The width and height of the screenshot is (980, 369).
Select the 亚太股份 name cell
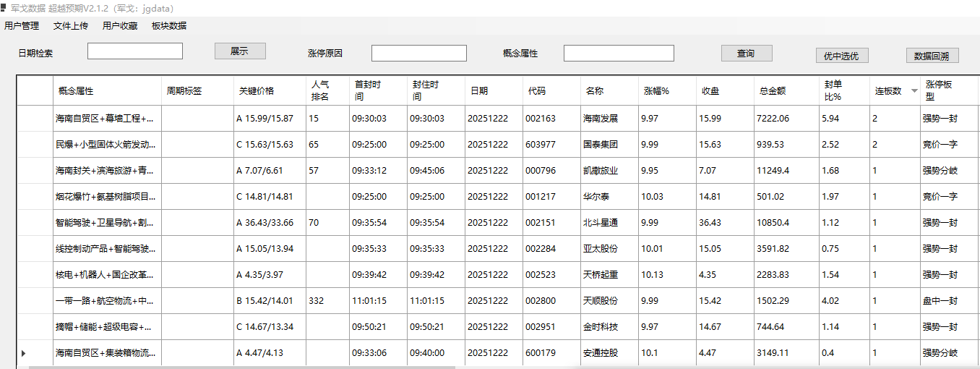pos(609,249)
